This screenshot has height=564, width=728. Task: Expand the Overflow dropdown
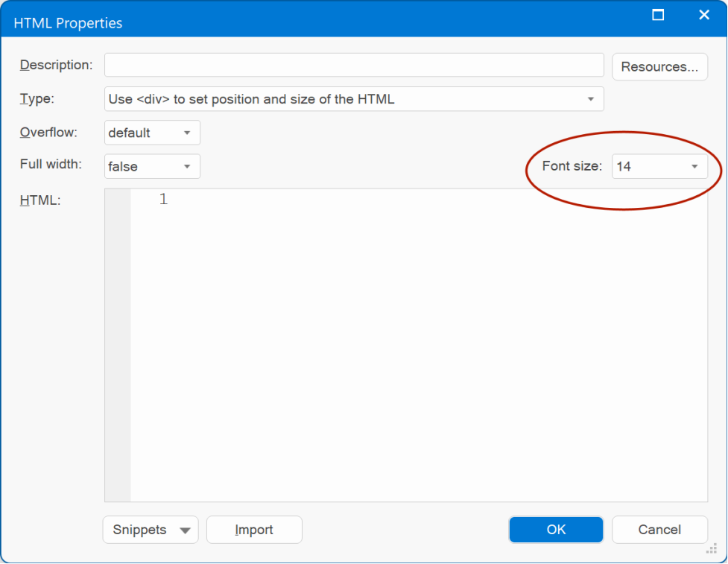tap(152, 133)
